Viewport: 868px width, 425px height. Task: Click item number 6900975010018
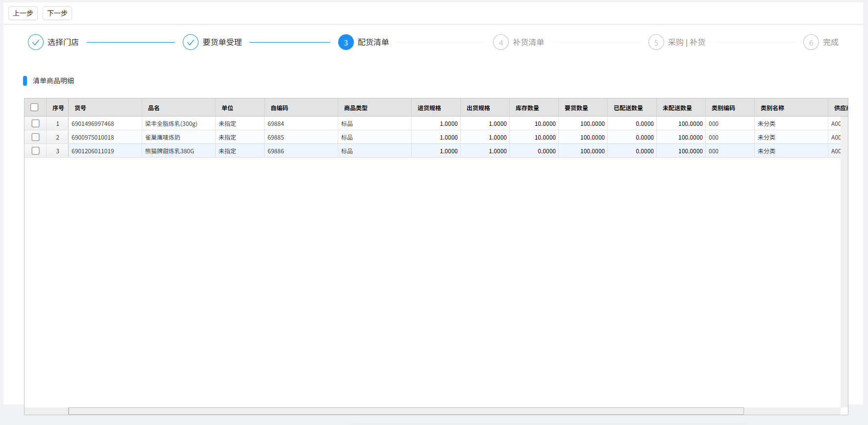(93, 138)
